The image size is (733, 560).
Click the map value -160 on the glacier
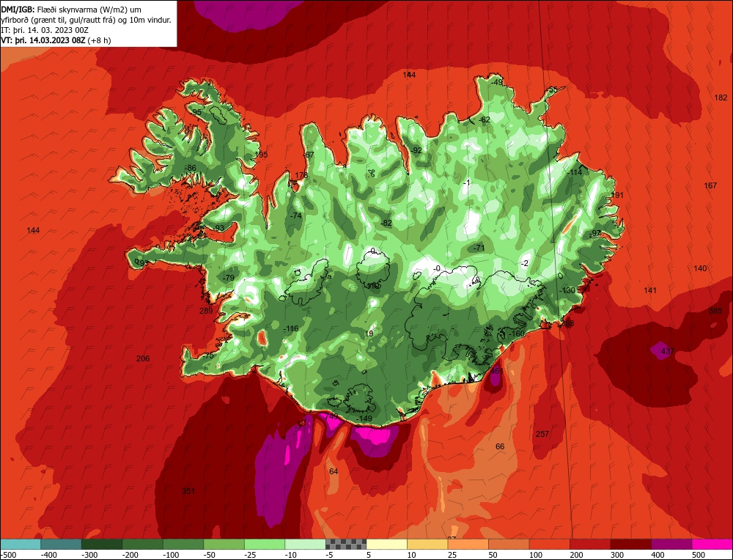coord(517,334)
